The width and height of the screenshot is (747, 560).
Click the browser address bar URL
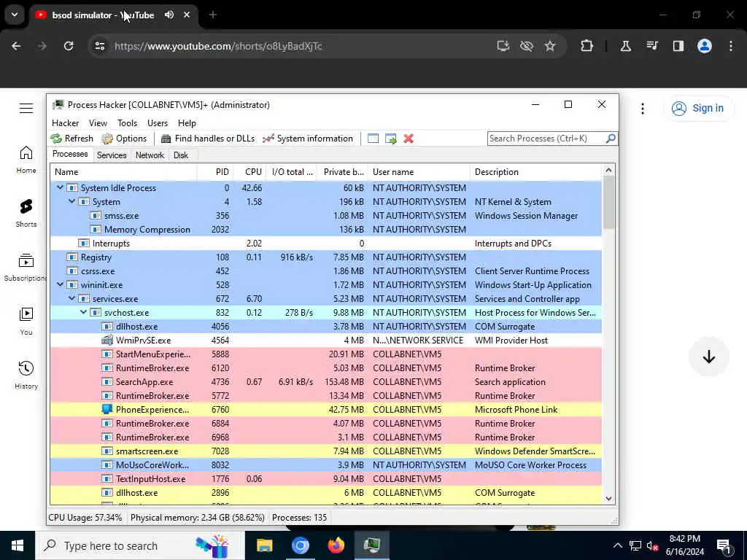pos(218,46)
